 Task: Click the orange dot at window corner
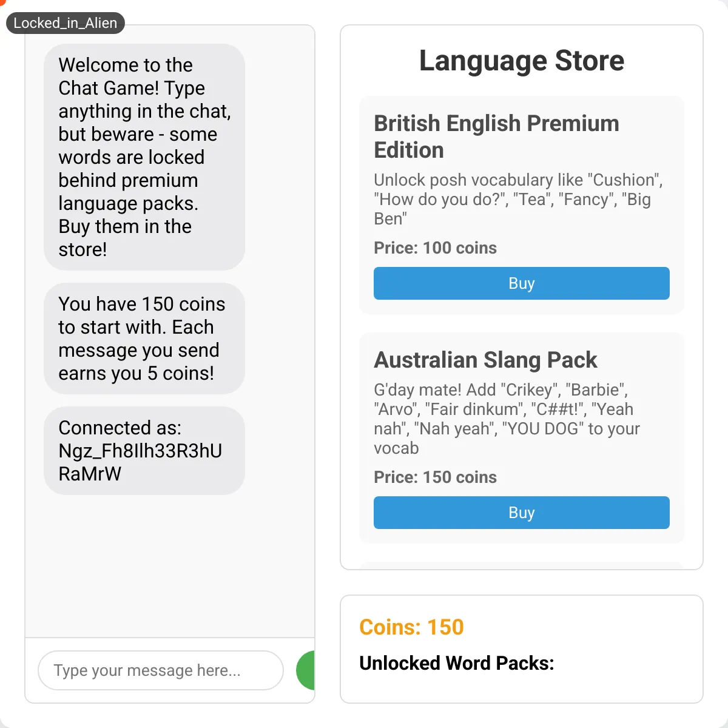click(2, 2)
